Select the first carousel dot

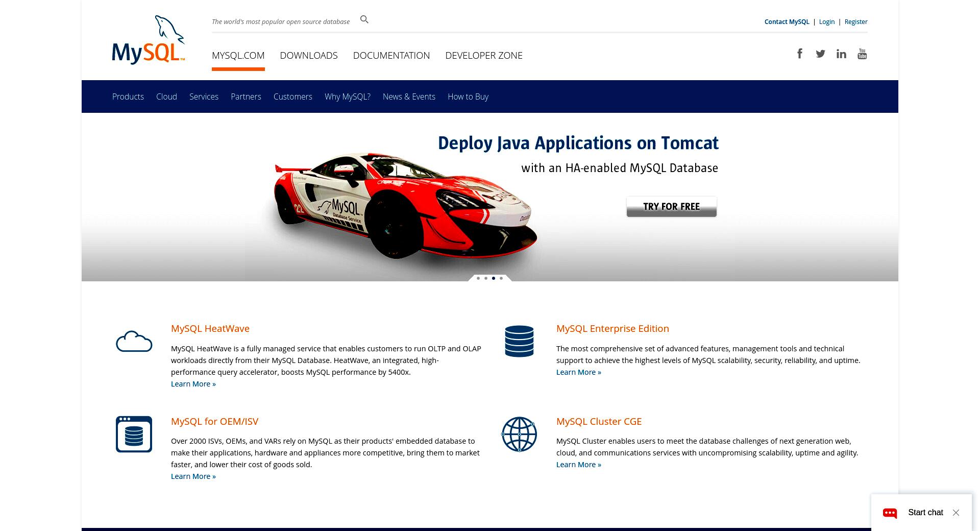[478, 278]
